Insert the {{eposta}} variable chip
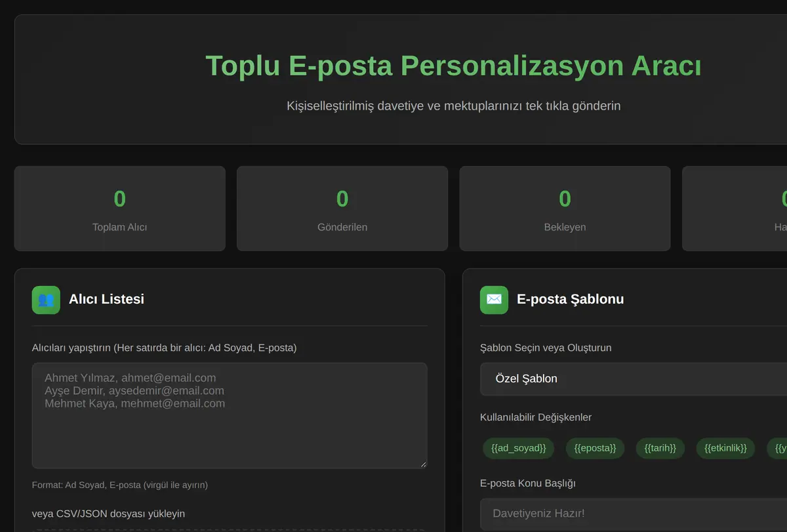 tap(595, 448)
